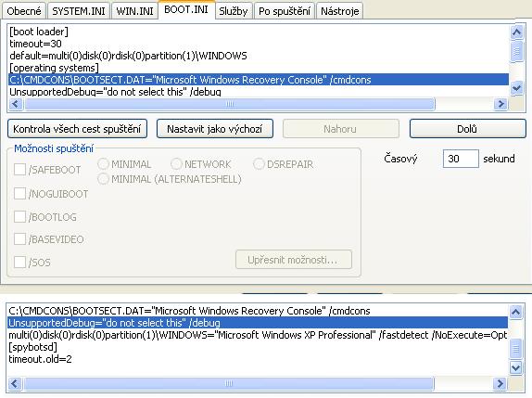532x398 pixels.
Task: Click Upřesnit možnosti... button
Action: 294,260
